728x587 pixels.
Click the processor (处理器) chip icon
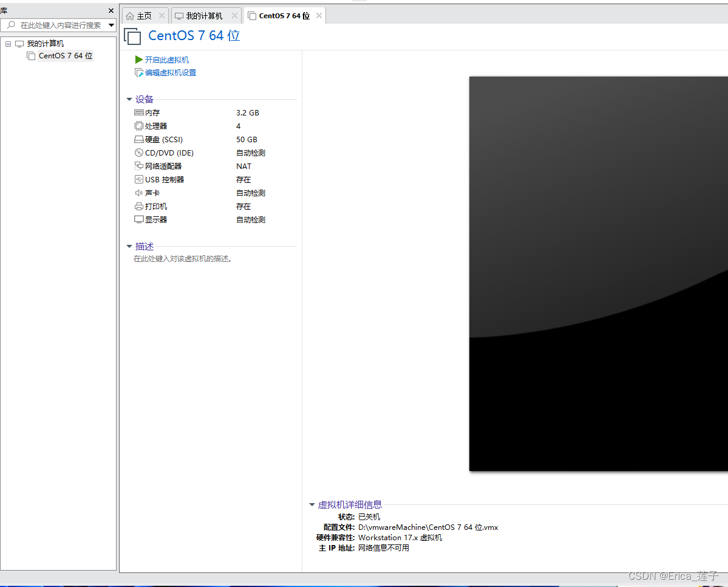coord(139,126)
